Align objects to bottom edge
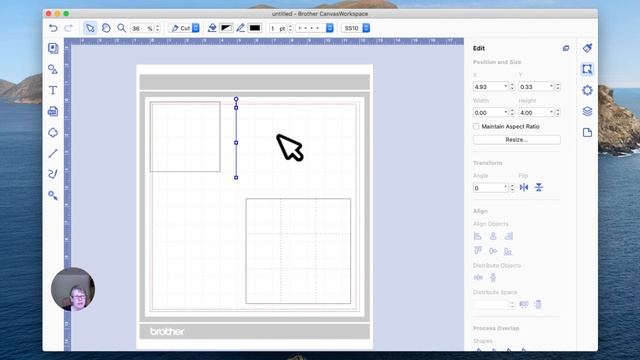Viewport: 640px width, 360px height. coord(508,251)
